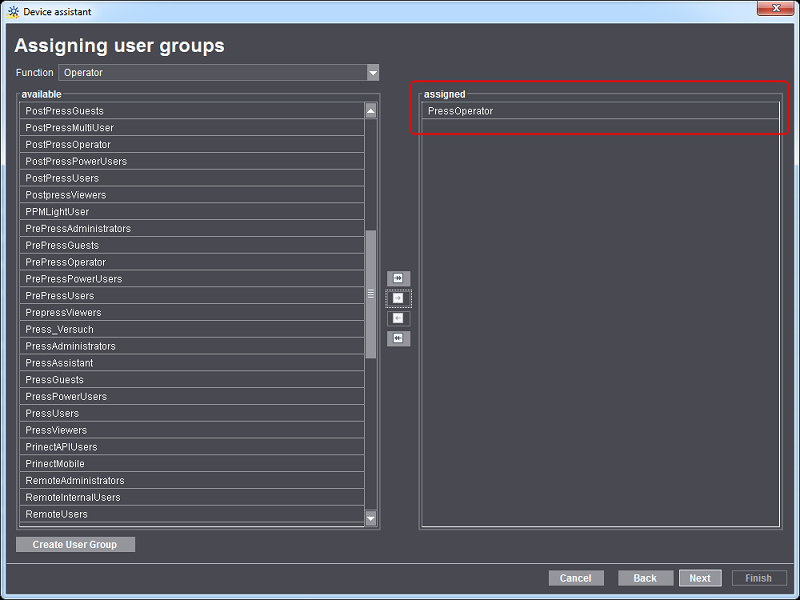The height and width of the screenshot is (600, 800).
Task: Select PrePressOperator in available list
Action: (190, 262)
